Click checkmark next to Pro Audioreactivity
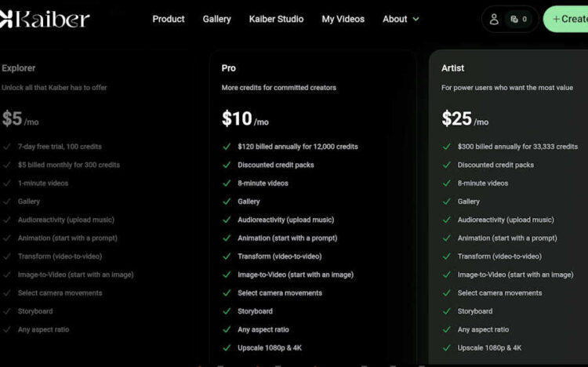 point(227,220)
